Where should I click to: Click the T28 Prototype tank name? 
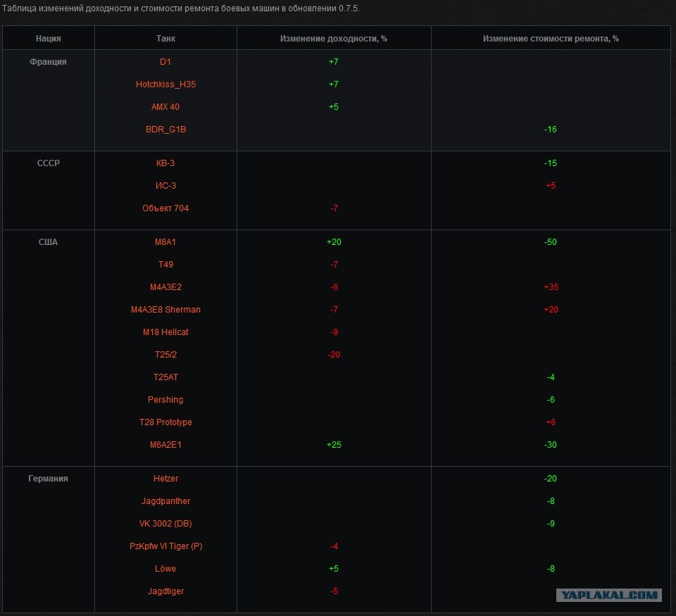click(x=165, y=422)
